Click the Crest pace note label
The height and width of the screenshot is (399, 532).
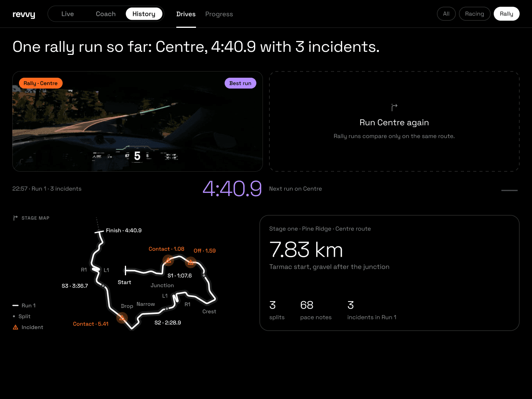coord(209,312)
